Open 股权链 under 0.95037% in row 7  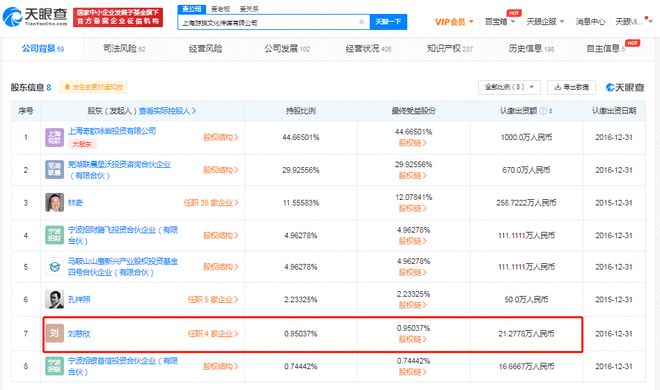point(412,339)
